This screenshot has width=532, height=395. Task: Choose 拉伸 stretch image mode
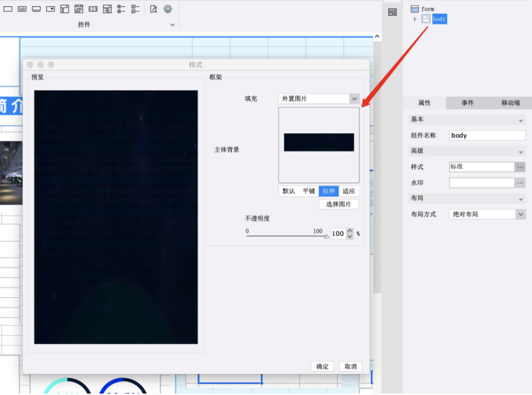click(x=328, y=191)
